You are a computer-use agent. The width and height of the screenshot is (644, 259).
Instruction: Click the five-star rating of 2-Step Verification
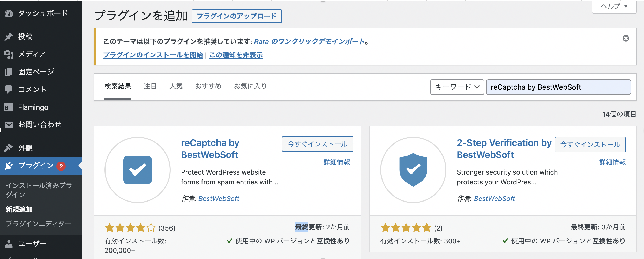pyautogui.click(x=406, y=228)
